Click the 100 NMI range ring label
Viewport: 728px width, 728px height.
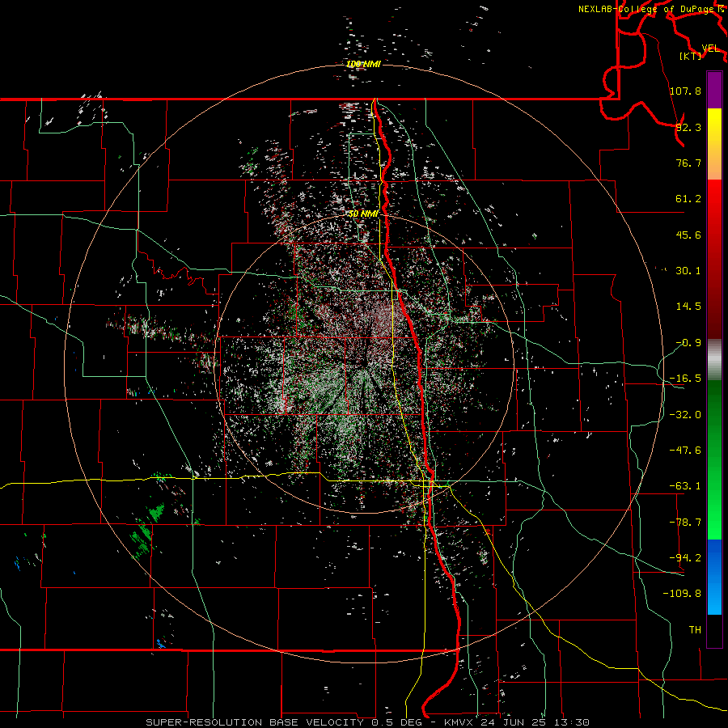click(363, 64)
